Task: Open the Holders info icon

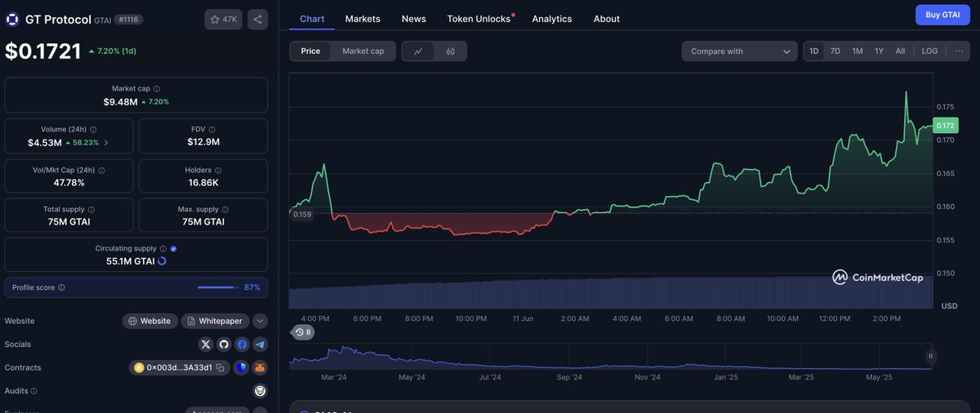Action: click(220, 171)
